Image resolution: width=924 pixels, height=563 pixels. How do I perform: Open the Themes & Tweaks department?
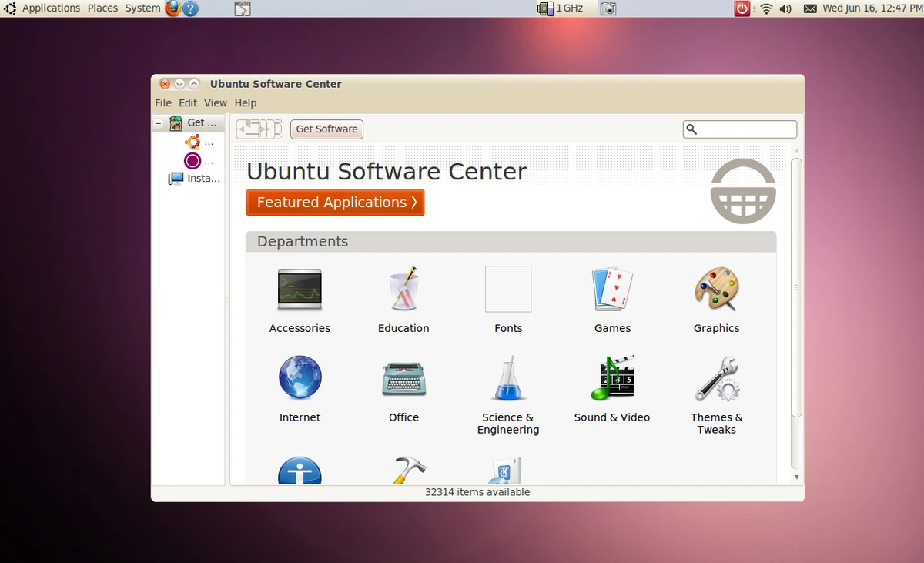[x=716, y=389]
